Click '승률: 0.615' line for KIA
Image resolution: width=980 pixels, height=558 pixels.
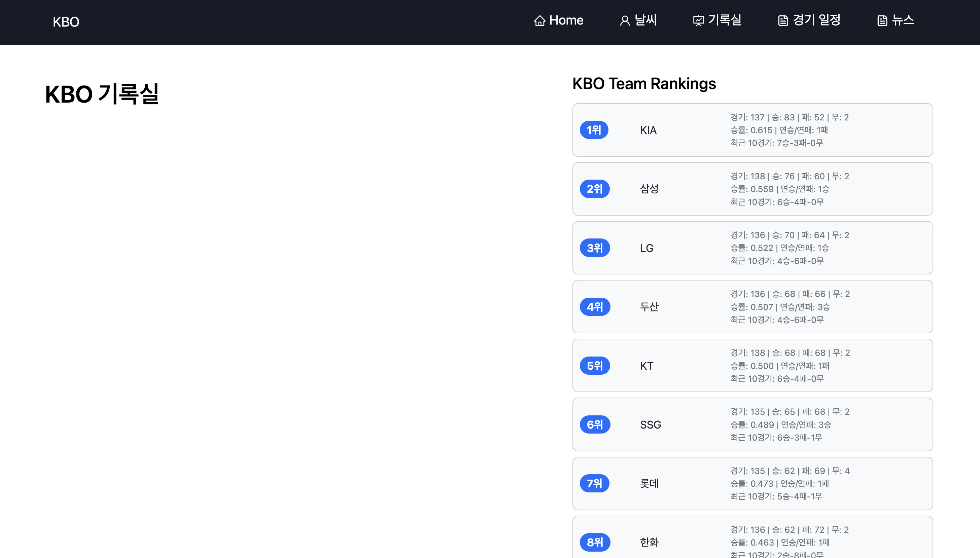[779, 130]
